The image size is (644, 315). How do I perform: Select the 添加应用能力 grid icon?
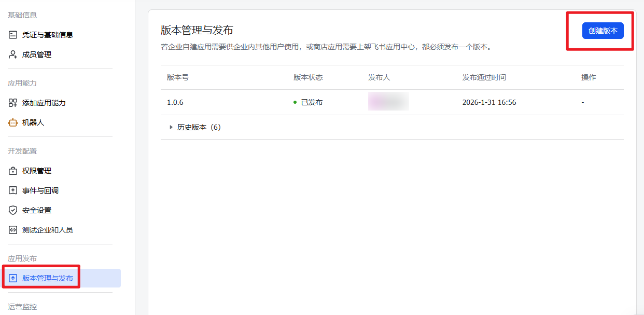pos(13,103)
